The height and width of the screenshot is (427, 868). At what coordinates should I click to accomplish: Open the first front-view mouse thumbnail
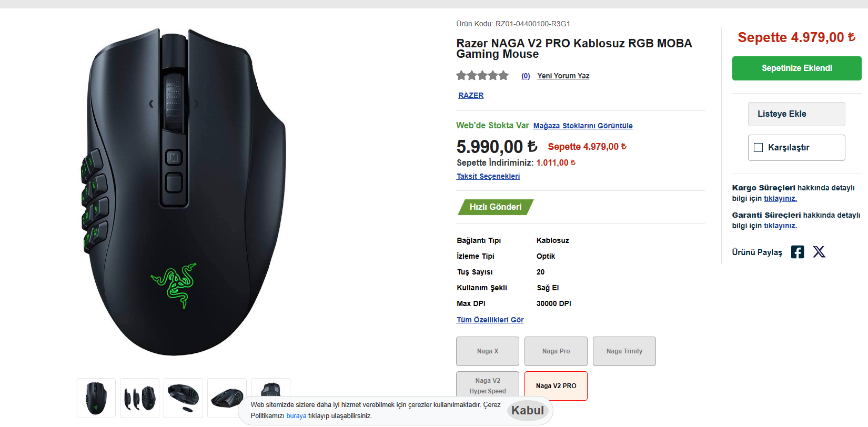pos(96,398)
